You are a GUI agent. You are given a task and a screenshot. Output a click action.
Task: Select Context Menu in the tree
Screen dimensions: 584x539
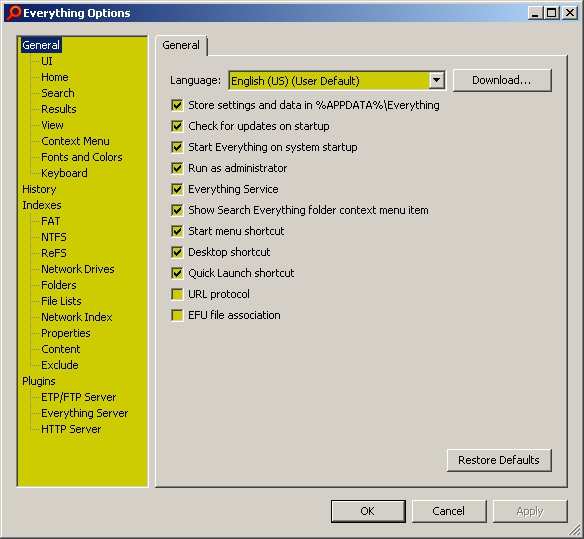76,141
